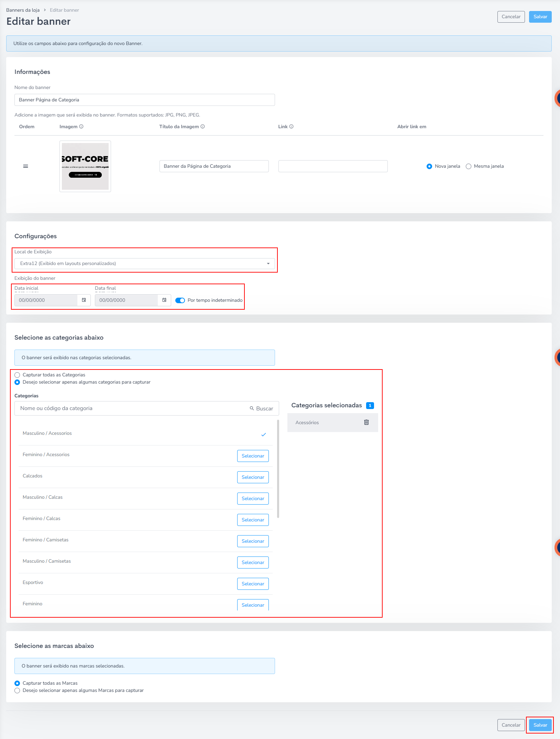
Task: Click the info icon next to Imagem
Action: 81,126
